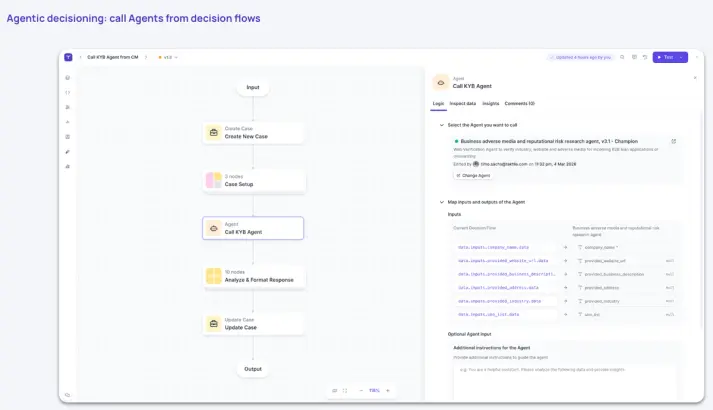Toggle the minimap icon in canvas controls

pyautogui.click(x=335, y=390)
